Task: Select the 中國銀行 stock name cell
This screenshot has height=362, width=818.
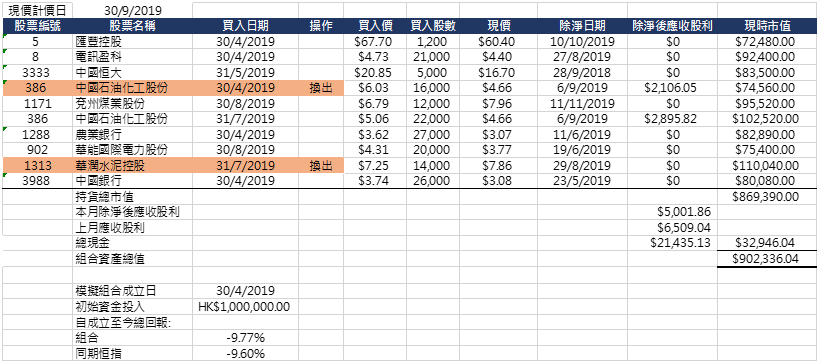Action: (x=133, y=181)
